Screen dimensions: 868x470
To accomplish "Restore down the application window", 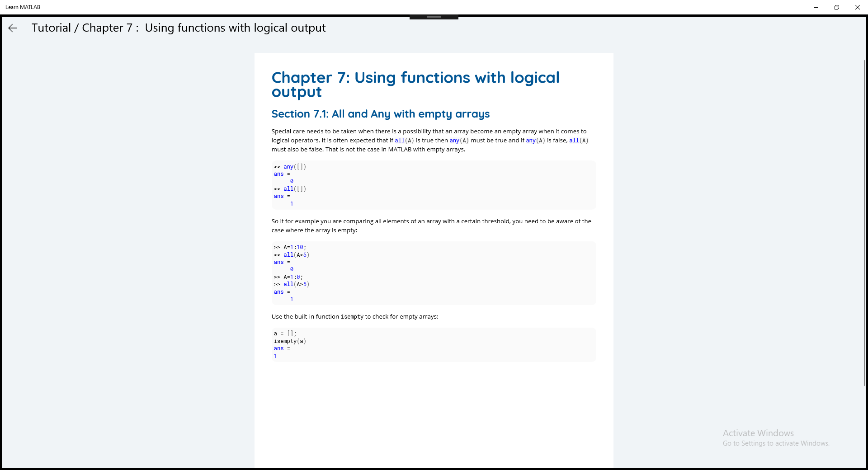I will 837,7.
